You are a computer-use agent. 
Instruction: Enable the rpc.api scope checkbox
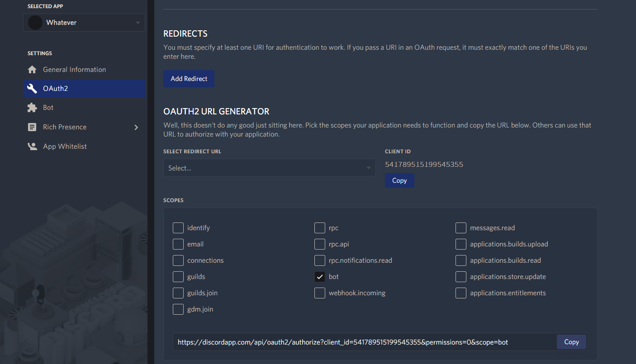click(x=320, y=244)
